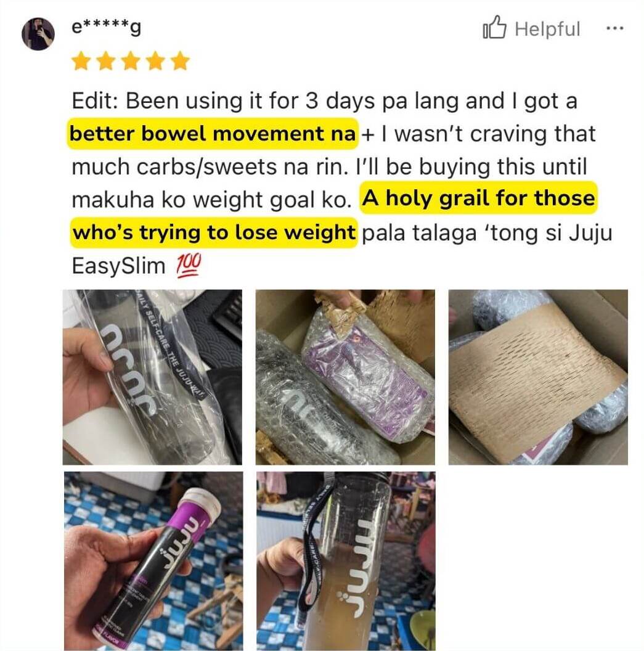Viewport: 644px width, 651px height.
Task: Click the fourth yellow rating star
Action: [x=155, y=61]
